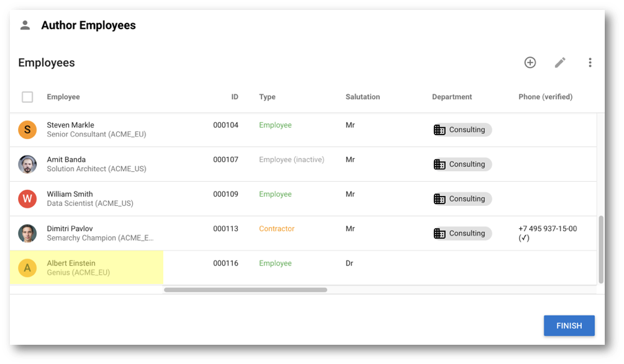Select the Amit Banda name text

click(66, 159)
